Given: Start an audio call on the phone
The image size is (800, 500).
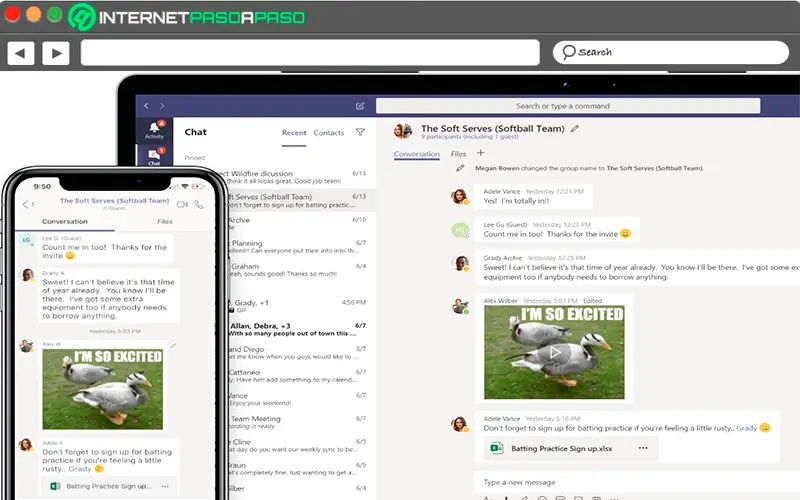Looking at the screenshot, I should pos(199,204).
